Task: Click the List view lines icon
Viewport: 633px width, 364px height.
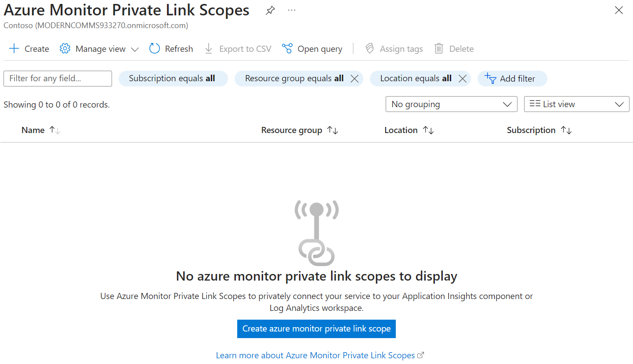Action: point(535,104)
